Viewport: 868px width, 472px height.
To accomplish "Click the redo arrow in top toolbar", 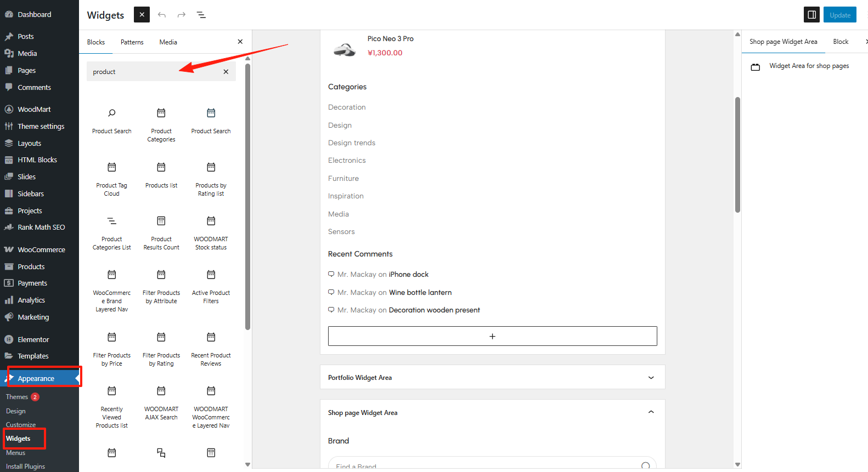I will tap(182, 15).
